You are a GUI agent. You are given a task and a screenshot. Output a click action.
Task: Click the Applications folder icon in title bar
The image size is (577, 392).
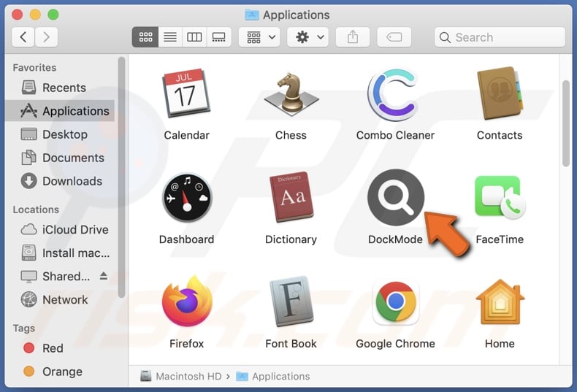coord(252,15)
